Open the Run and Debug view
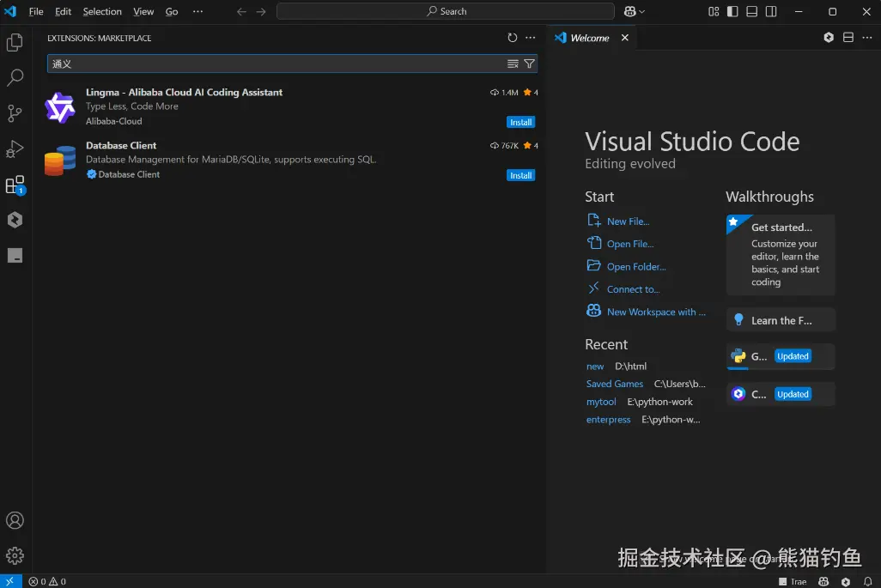 click(x=15, y=149)
